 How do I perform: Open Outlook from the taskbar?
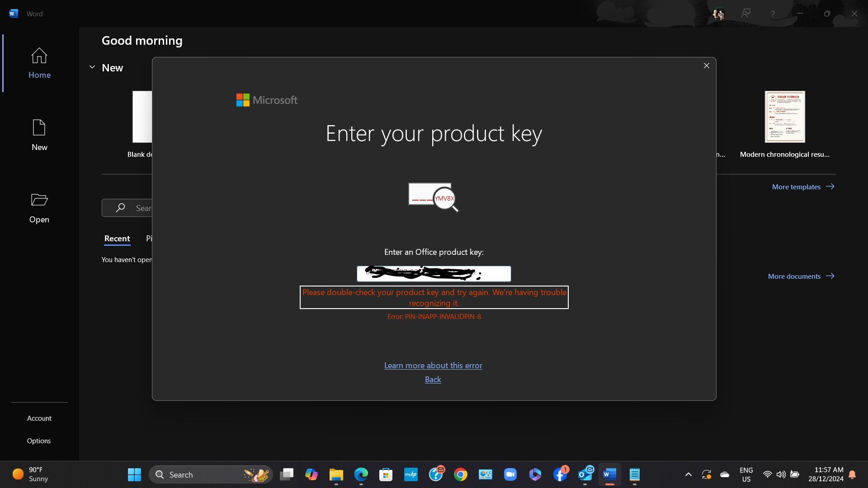[585, 475]
